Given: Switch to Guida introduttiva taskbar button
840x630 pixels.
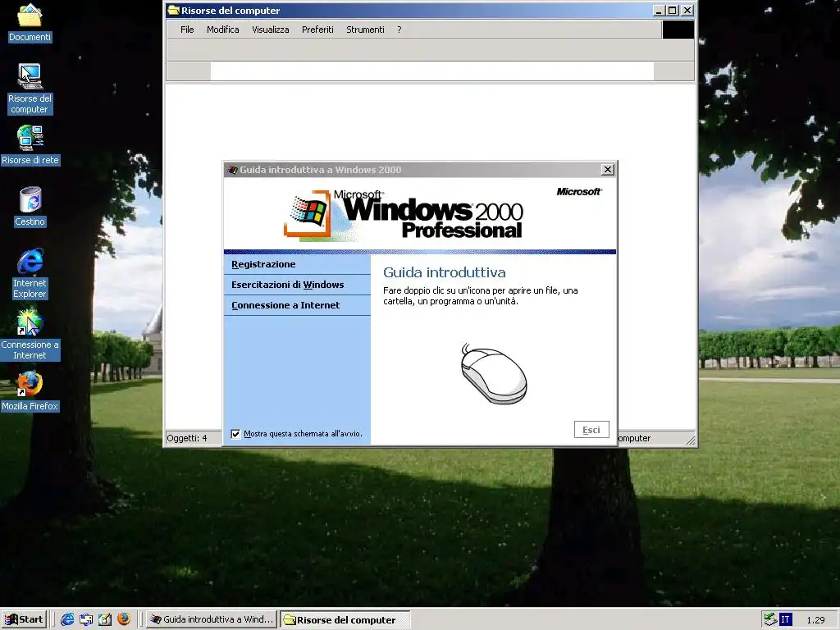Looking at the screenshot, I should point(212,619).
